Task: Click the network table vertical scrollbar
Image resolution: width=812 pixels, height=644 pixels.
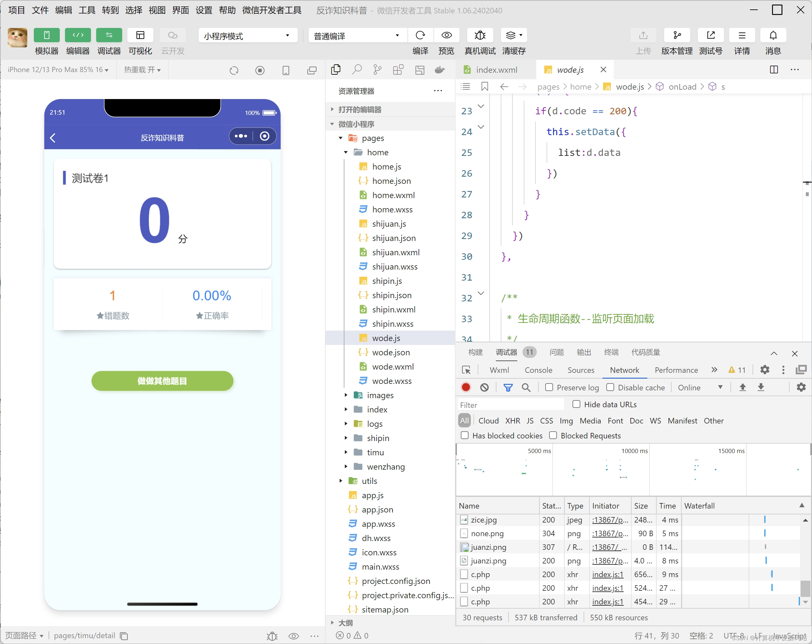Action: pos(805,588)
